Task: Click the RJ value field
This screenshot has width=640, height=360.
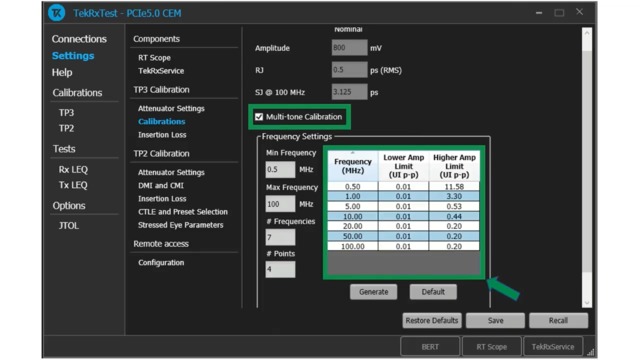Action: 349,70
